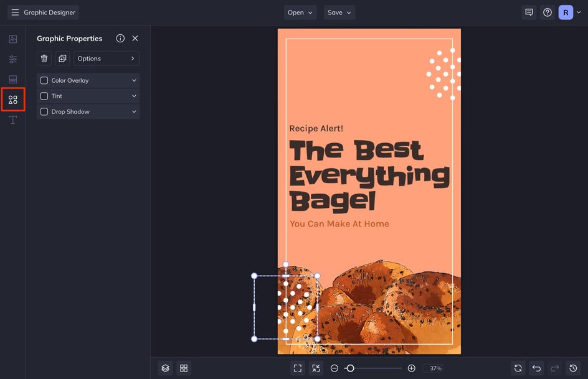Open the history clock icon

(x=573, y=368)
